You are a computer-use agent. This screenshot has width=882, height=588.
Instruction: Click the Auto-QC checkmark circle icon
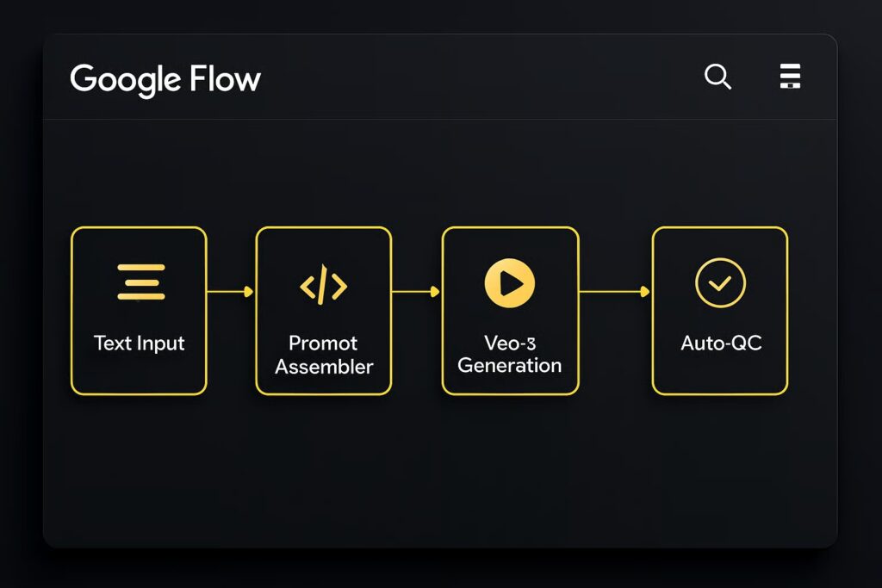coord(720,283)
